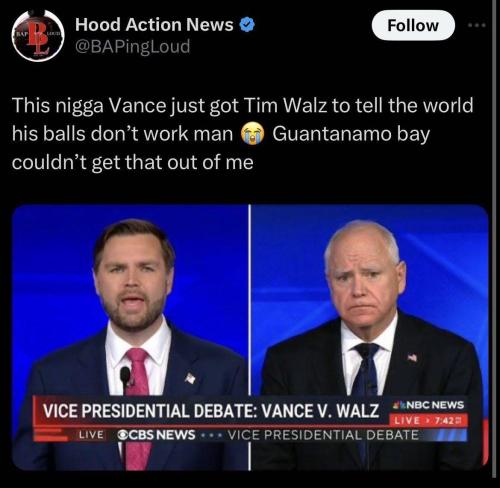Select the tweet text mentioning Guantanamo bay
500x488 pixels.
(242, 133)
